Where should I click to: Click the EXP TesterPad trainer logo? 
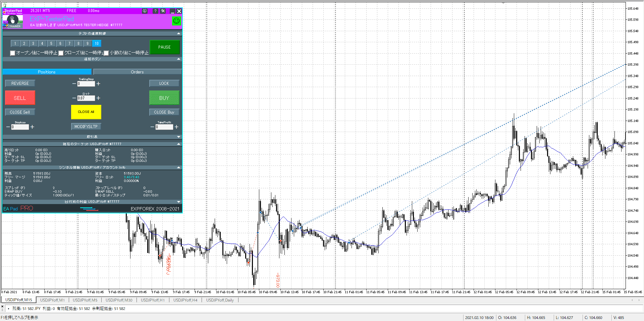pyautogui.click(x=13, y=21)
